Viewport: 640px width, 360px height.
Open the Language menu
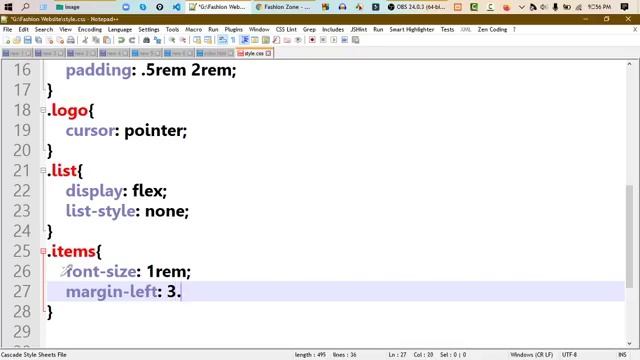120,29
